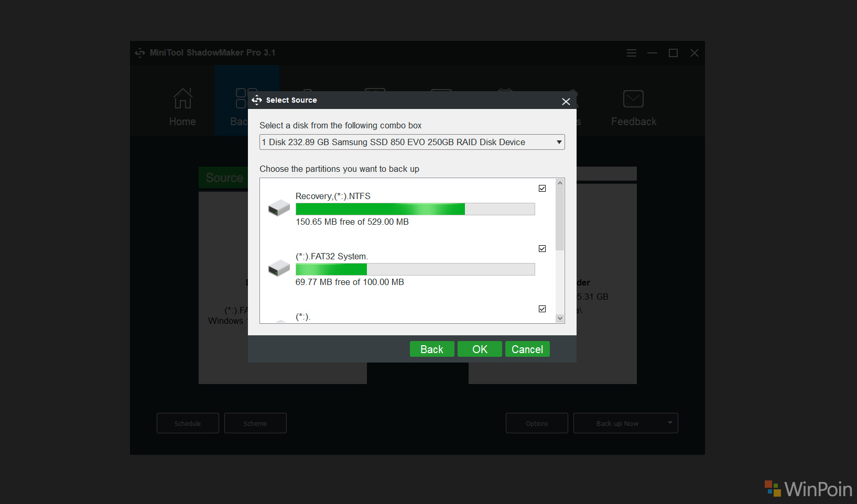Open the Schedule settings

[188, 423]
